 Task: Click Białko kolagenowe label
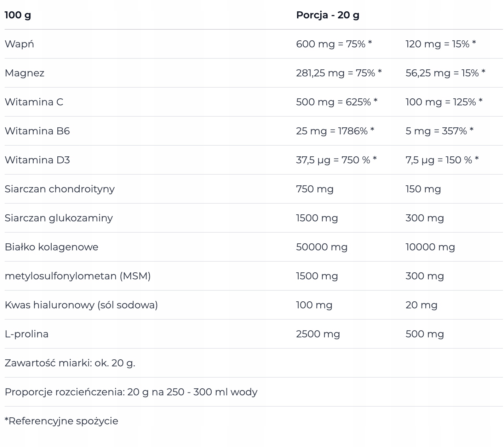[x=51, y=247]
